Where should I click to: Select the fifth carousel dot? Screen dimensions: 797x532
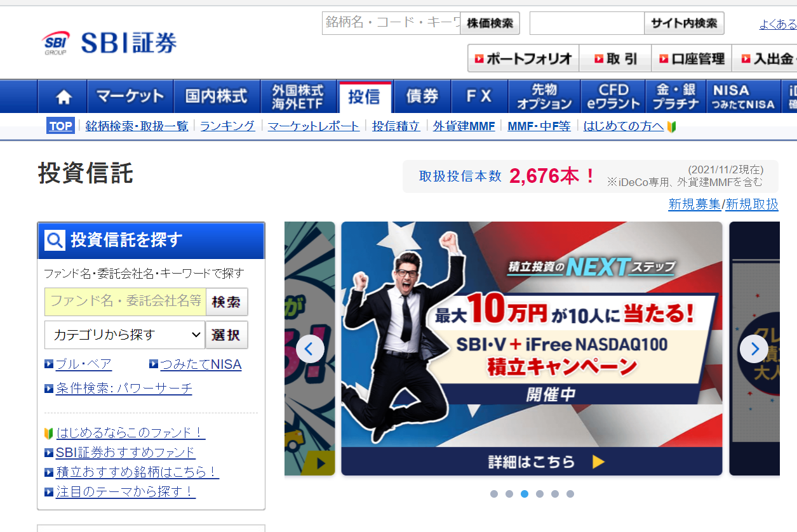click(x=555, y=494)
